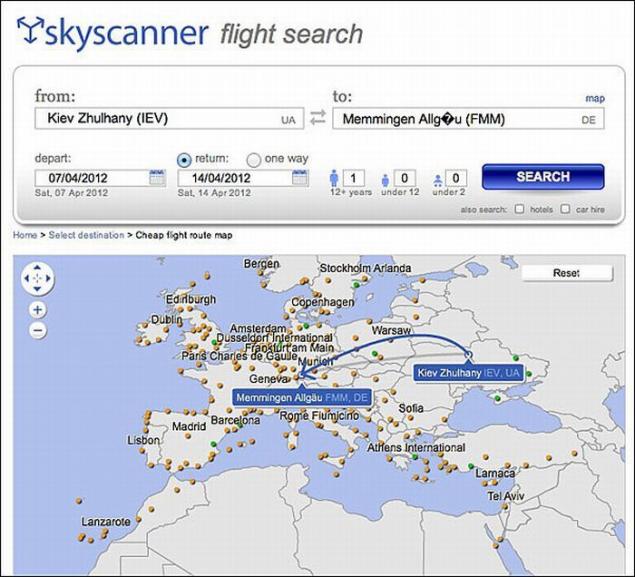Open the depart date calendar icon

(157, 178)
